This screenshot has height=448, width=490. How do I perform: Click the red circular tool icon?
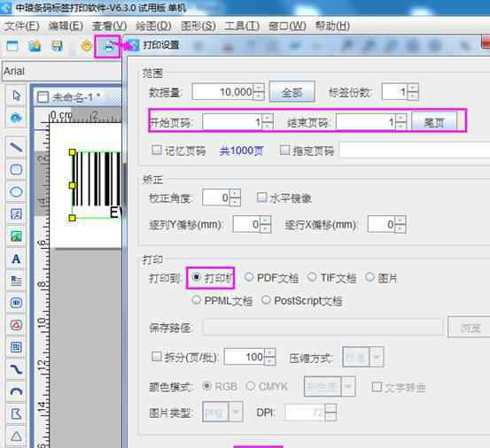click(16, 325)
